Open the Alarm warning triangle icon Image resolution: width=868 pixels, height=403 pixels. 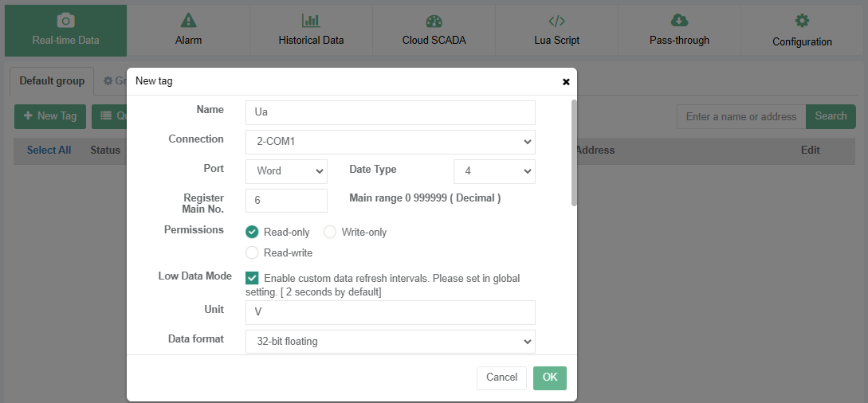[188, 21]
